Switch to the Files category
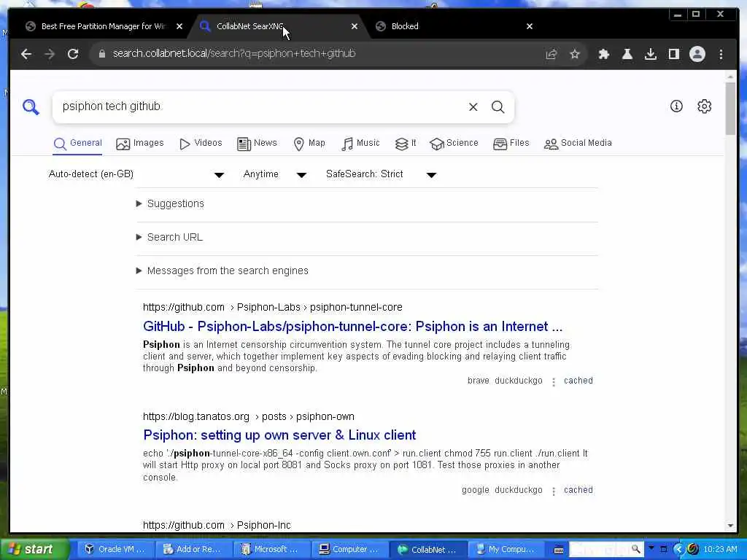The width and height of the screenshot is (747, 560). [x=511, y=144]
